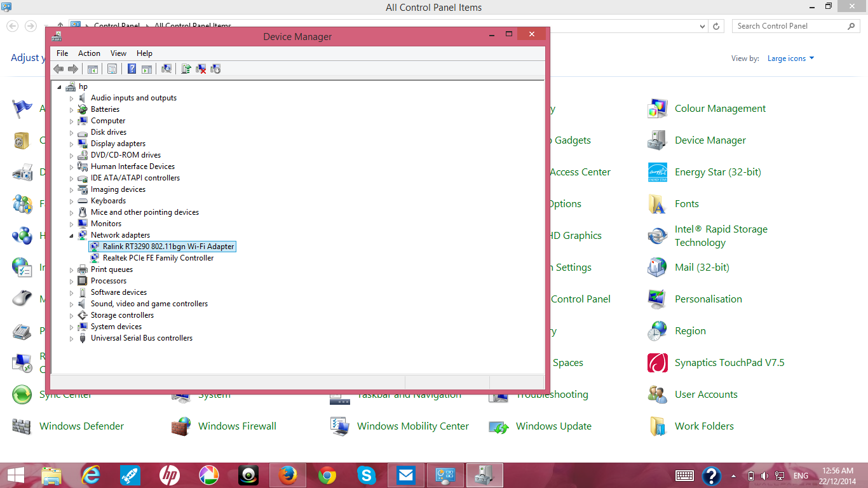Select the Computer category in the tree

(108, 121)
